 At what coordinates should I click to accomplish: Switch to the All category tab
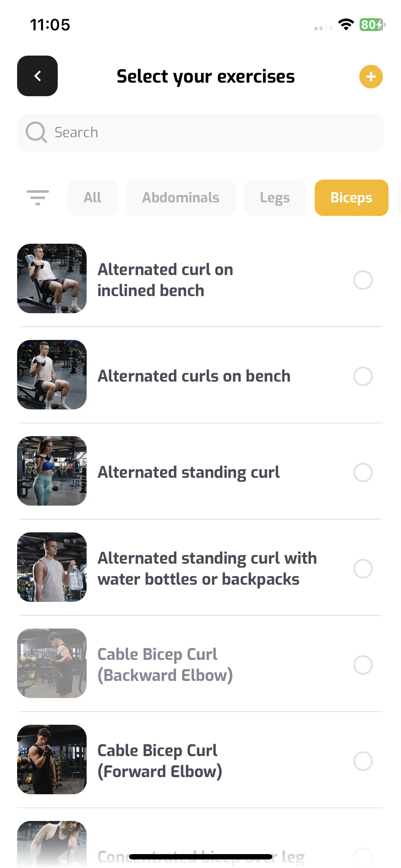click(x=92, y=197)
